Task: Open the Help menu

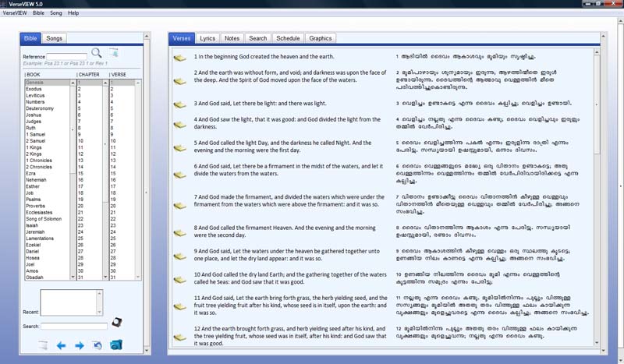Action: (73, 13)
